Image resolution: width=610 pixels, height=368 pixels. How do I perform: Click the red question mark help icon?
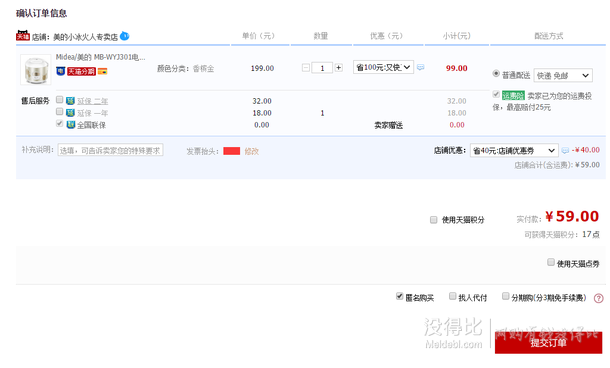(x=598, y=298)
